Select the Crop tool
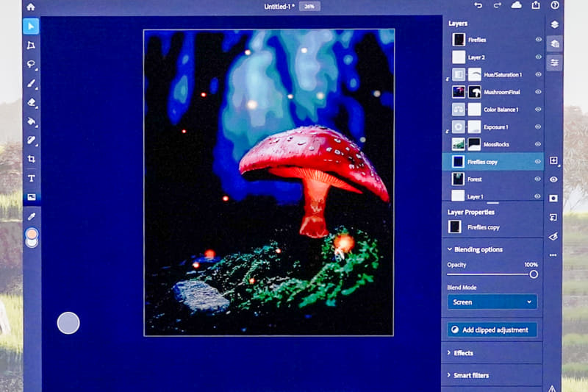588x392 pixels. coord(31,159)
